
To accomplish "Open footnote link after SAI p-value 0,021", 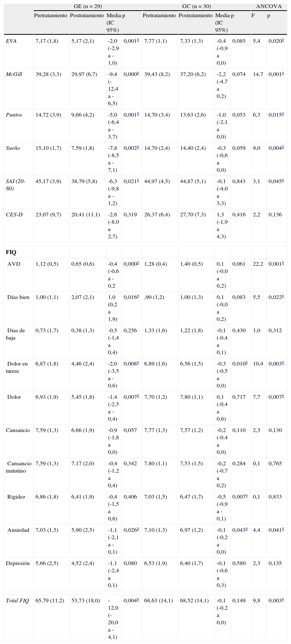I will [138, 181].
